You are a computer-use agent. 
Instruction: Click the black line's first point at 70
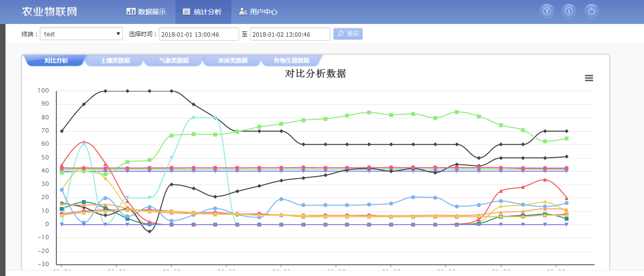coord(62,131)
